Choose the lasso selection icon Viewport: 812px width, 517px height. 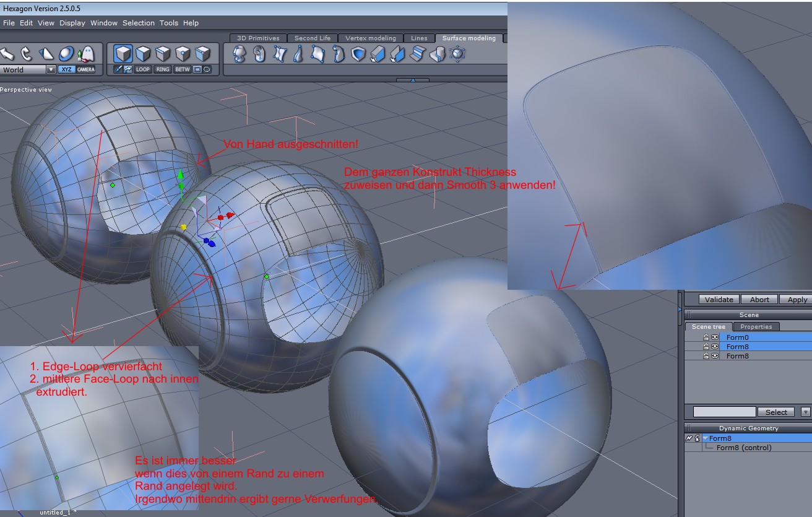point(207,69)
